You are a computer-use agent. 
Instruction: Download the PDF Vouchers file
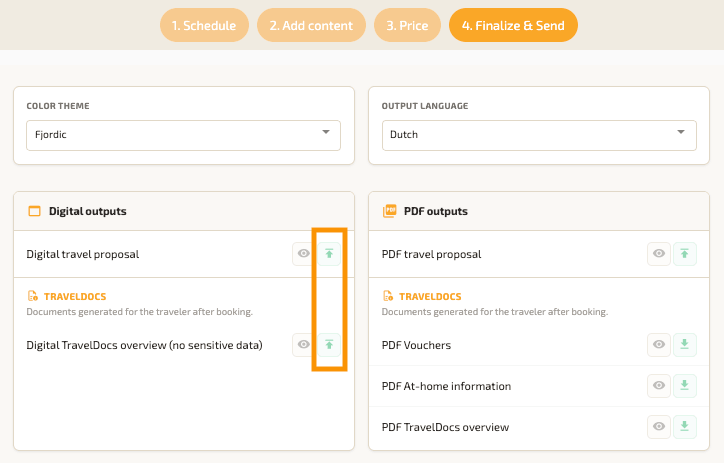coord(685,345)
